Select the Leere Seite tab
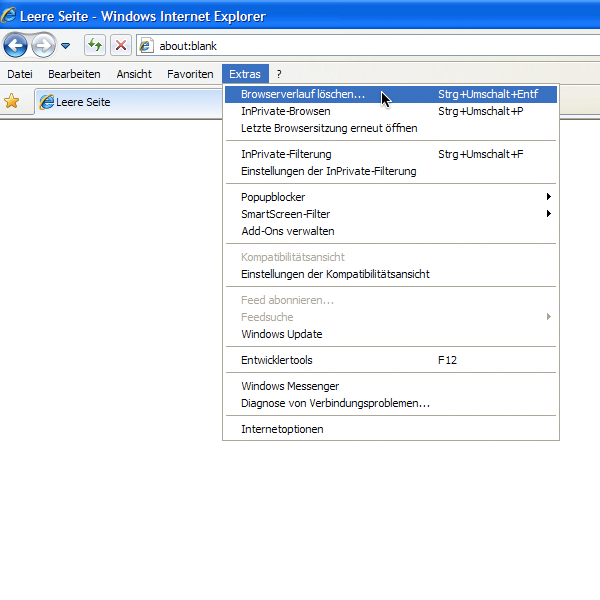 [x=129, y=102]
